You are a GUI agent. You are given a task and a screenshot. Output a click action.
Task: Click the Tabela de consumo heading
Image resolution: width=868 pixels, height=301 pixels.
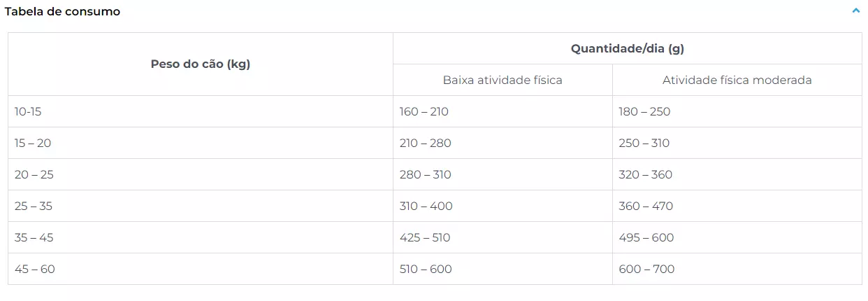pyautogui.click(x=62, y=12)
